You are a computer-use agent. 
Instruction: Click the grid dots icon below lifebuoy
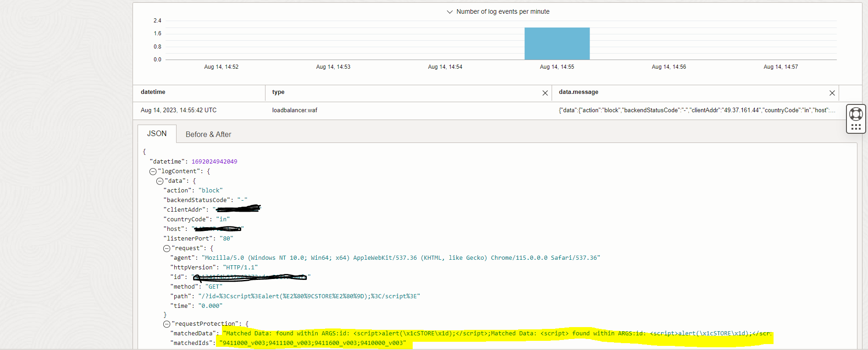click(856, 127)
